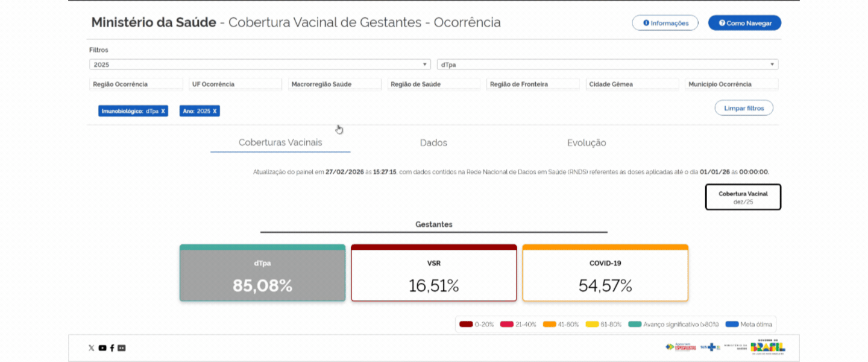The width and height of the screenshot is (868, 362).
Task: Click the Governo do Brasil logo
Action: (x=767, y=347)
